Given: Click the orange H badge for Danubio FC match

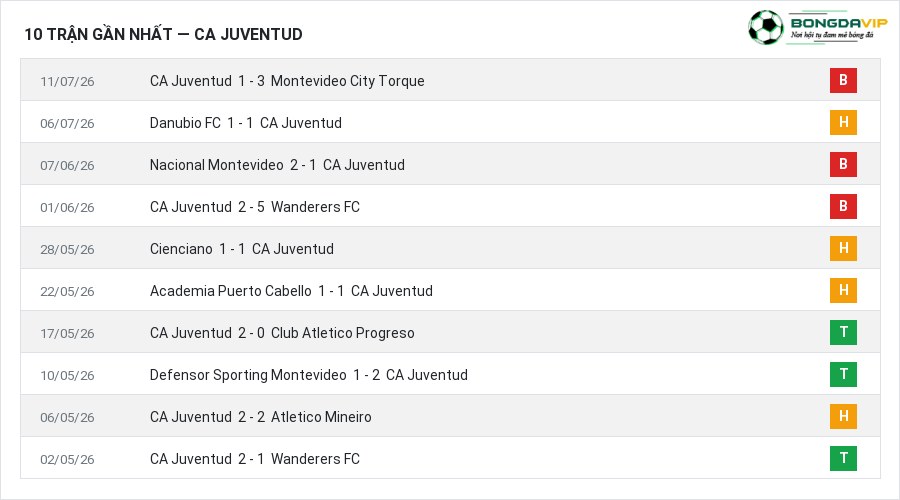Looking at the screenshot, I should 843,122.
